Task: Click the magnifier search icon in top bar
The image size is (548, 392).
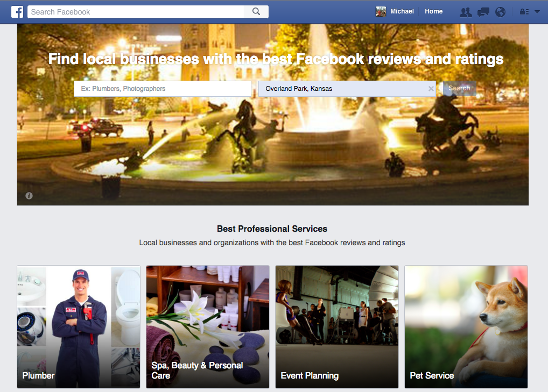Action: click(256, 11)
